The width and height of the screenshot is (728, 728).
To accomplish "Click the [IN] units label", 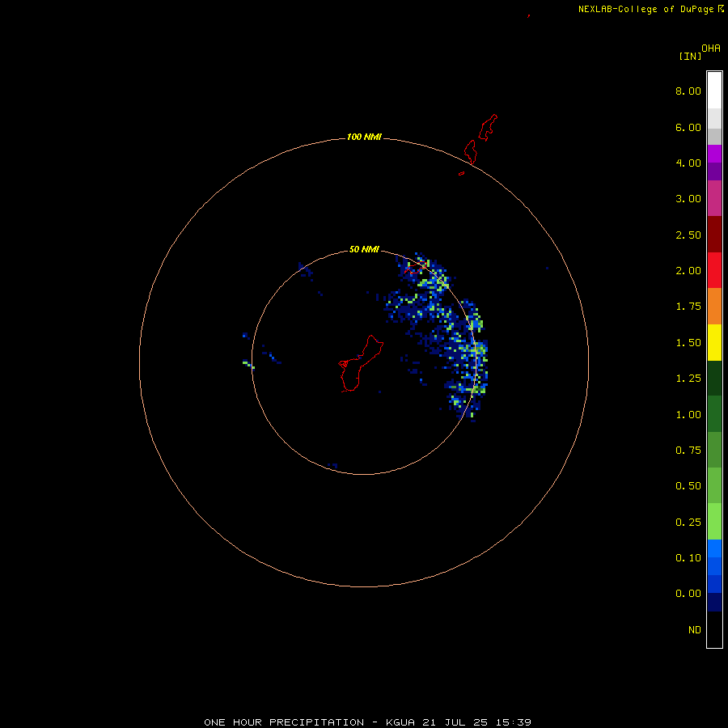I will coord(690,56).
